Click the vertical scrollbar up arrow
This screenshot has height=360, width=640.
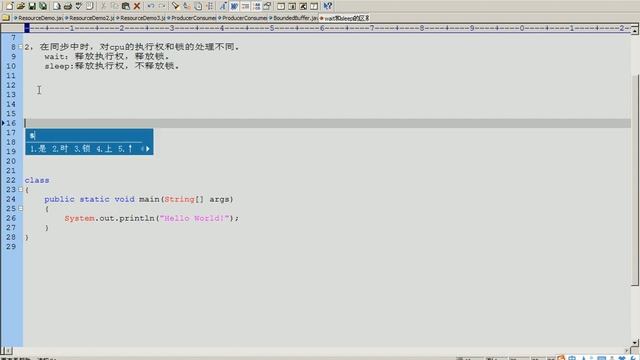click(x=635, y=30)
